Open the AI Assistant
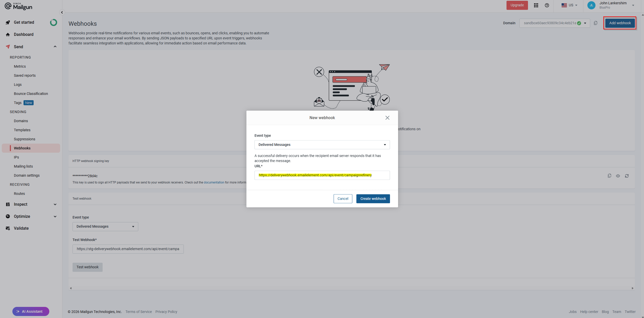This screenshot has height=318, width=644. coord(31,311)
